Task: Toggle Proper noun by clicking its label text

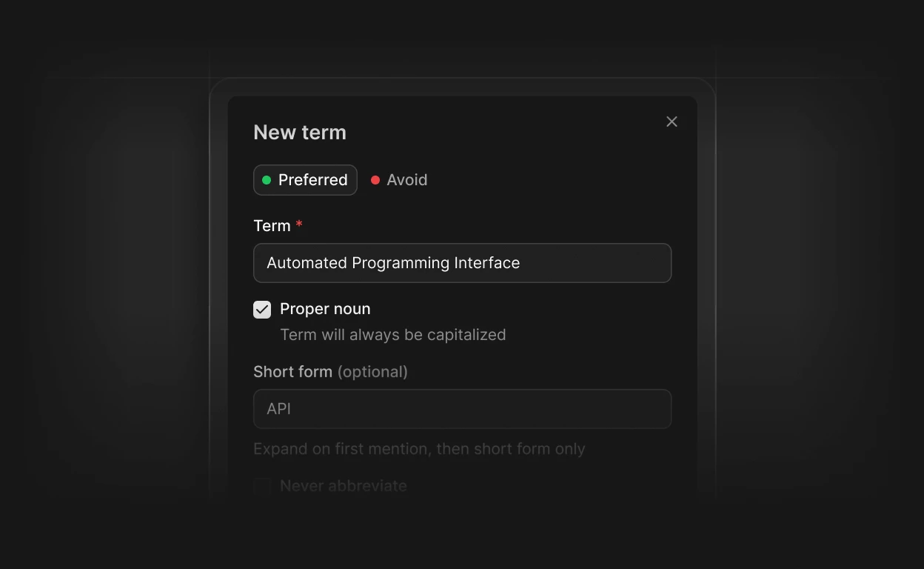Action: tap(325, 309)
